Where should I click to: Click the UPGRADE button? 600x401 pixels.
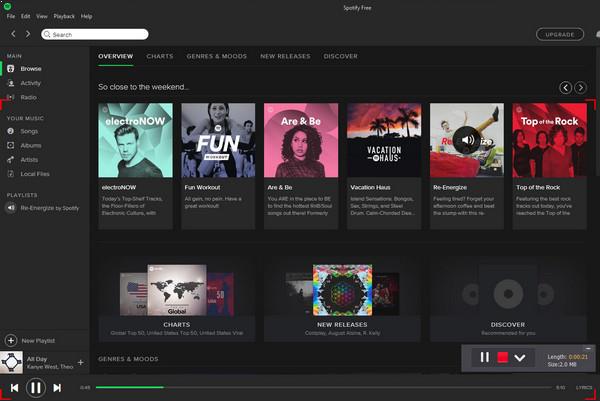click(560, 34)
